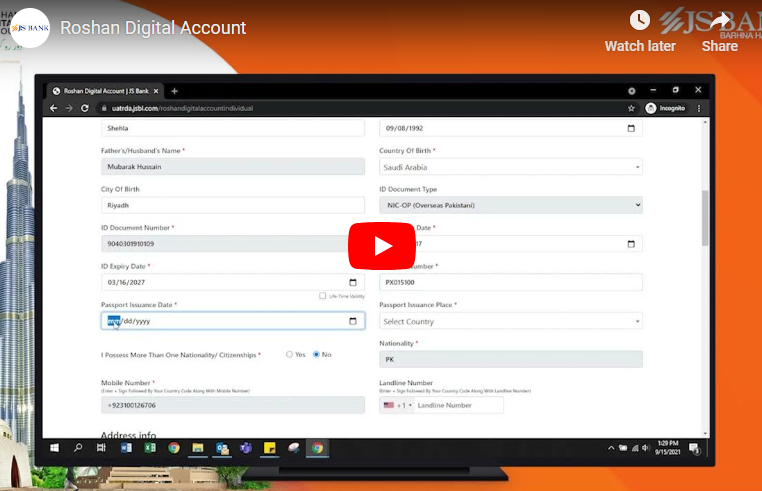762x491 pixels.
Task: Open the date of birth calendar picker icon
Action: click(x=631, y=128)
